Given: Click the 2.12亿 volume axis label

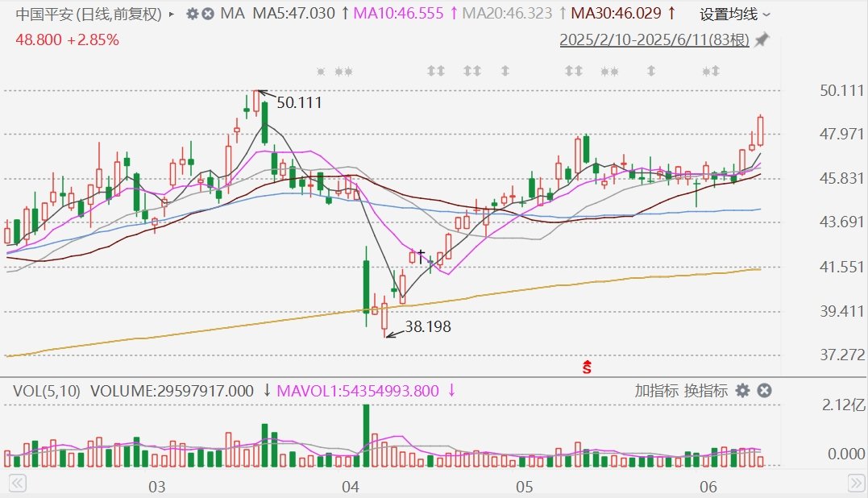Looking at the screenshot, I should (x=844, y=405).
